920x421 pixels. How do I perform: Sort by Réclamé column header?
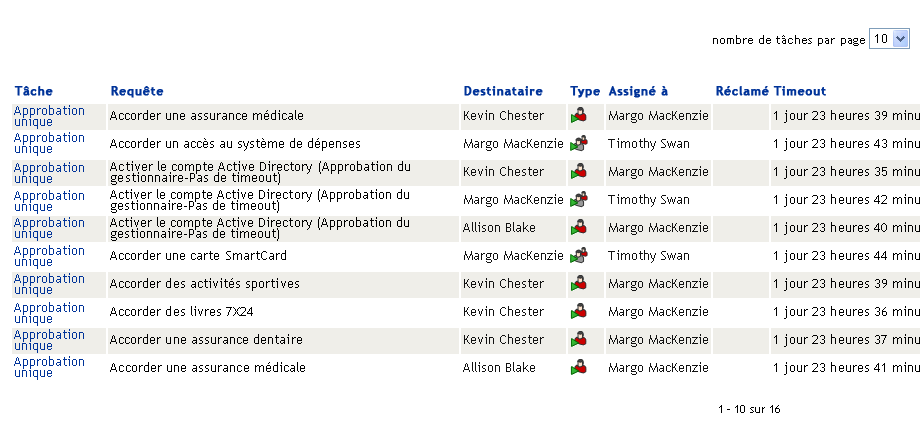coord(742,91)
